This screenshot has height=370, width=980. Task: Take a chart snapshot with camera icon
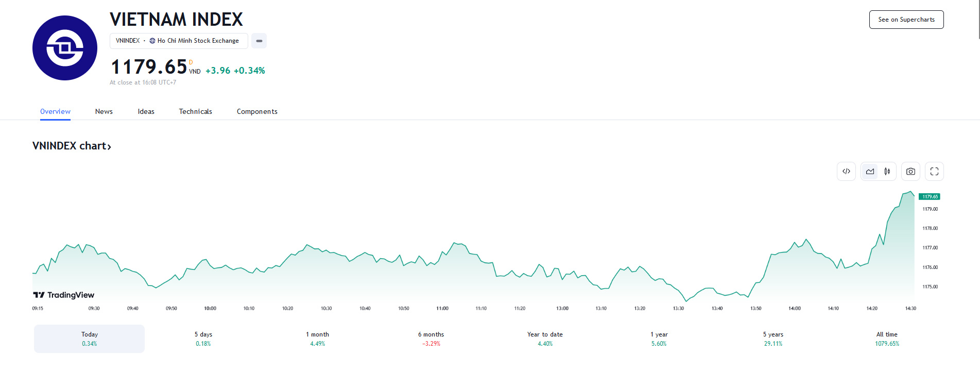click(910, 172)
